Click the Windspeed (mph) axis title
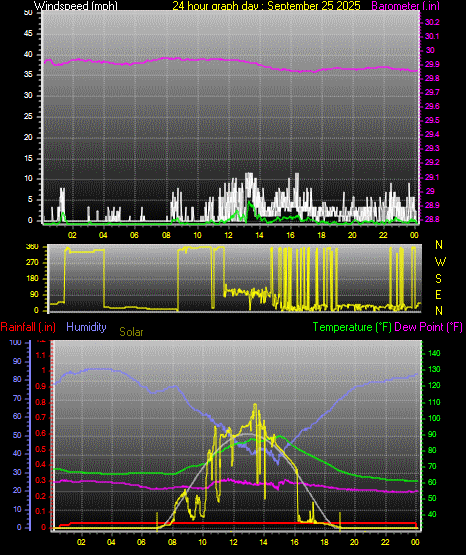 coord(76,5)
